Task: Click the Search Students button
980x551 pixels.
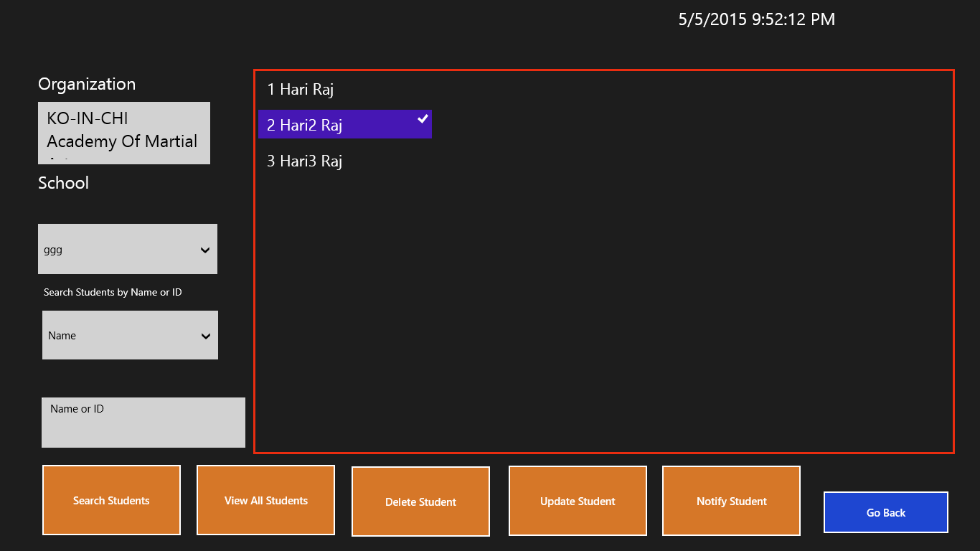Action: tap(111, 500)
